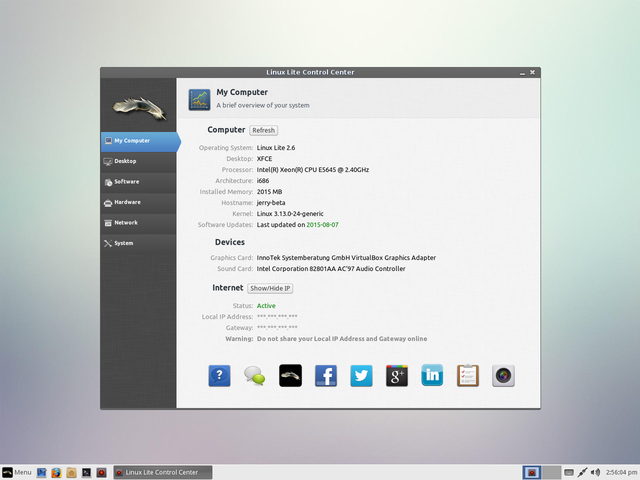Click the show desktop icon in taskbar

(x=41, y=472)
